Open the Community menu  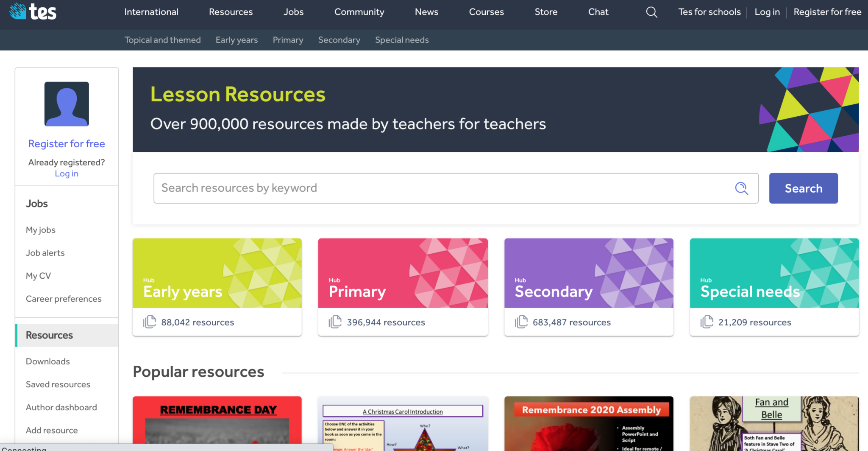[x=359, y=12]
